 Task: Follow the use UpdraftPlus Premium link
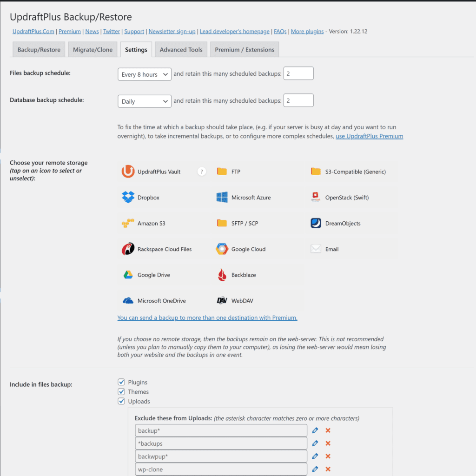(x=370, y=136)
